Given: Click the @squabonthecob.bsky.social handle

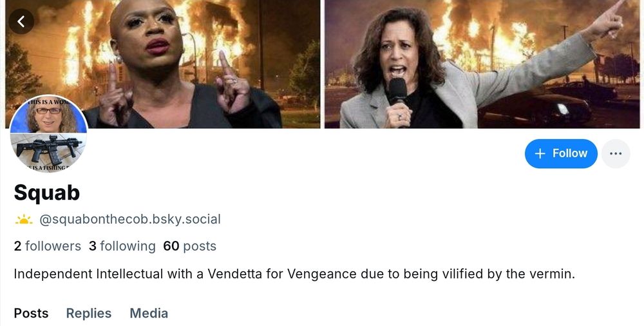Looking at the screenshot, I should 130,220.
